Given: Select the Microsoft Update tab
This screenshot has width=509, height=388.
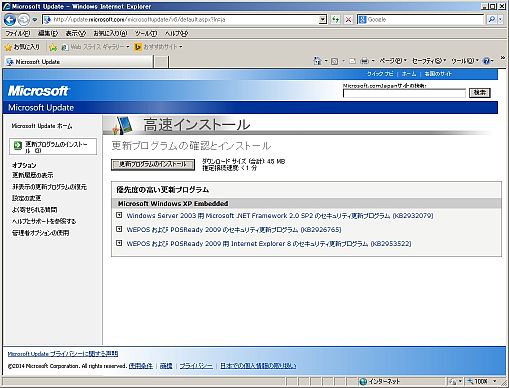Looking at the screenshot, I should 79,62.
